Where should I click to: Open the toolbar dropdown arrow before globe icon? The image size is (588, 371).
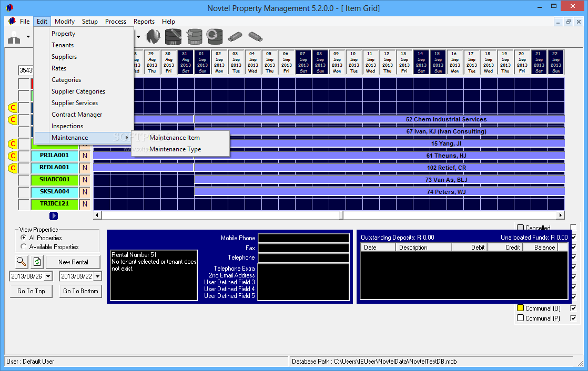coord(138,37)
